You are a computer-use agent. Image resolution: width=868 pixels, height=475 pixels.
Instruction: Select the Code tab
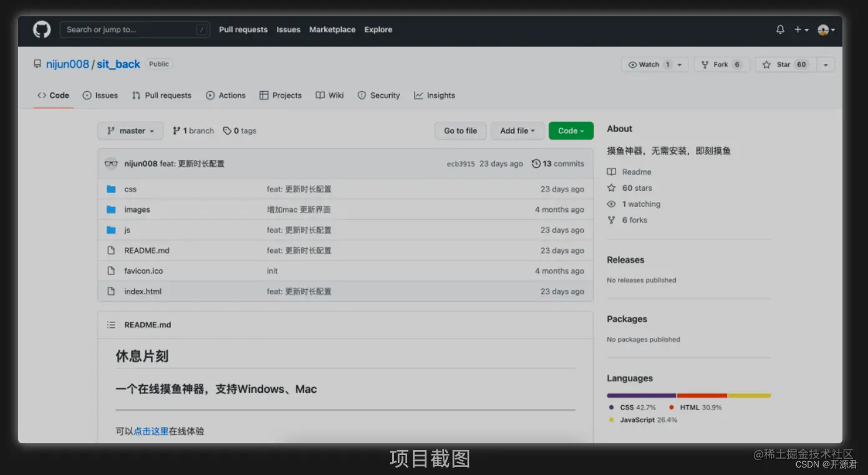[53, 95]
